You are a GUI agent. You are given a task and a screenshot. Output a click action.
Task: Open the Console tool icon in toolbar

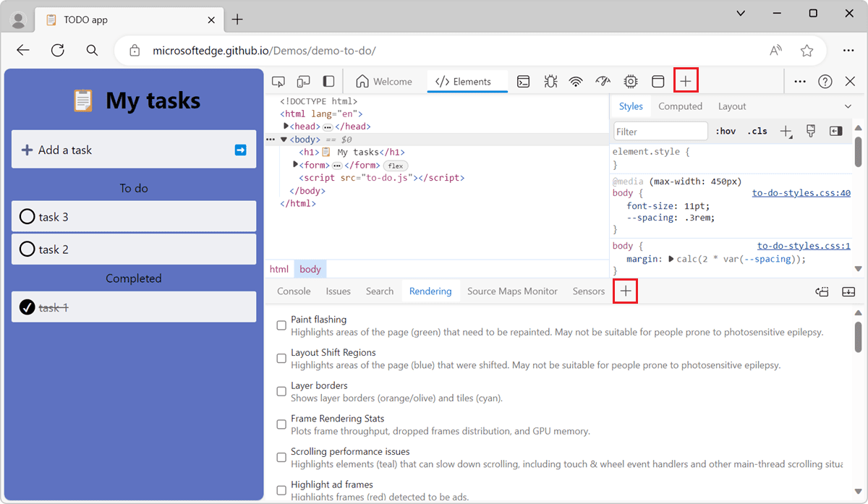524,82
